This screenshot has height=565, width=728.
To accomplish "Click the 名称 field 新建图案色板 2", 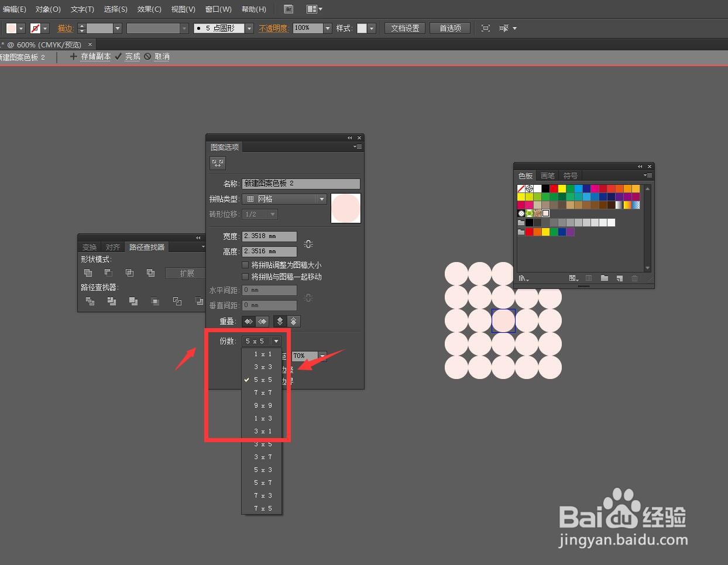I will pyautogui.click(x=301, y=184).
